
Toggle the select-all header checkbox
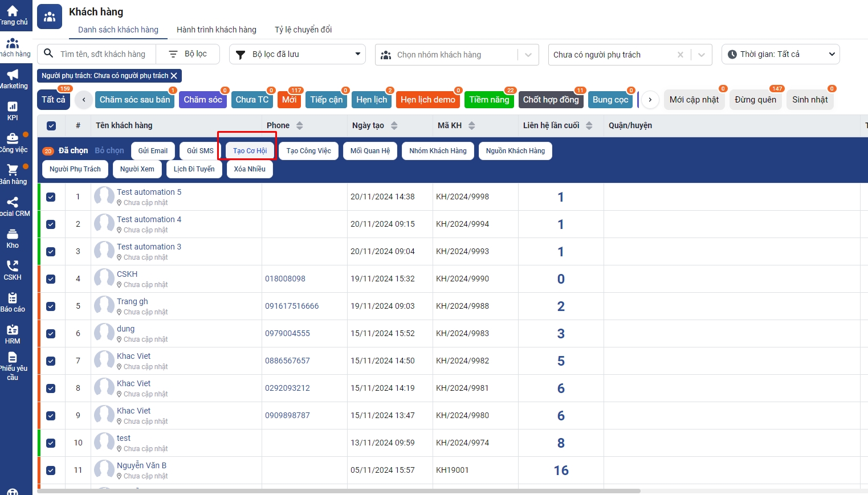[51, 126]
